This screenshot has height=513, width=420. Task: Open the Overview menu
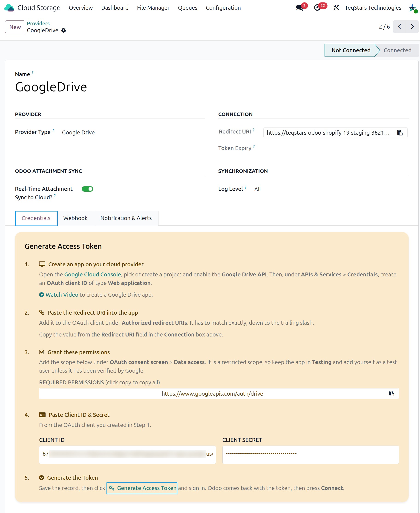81,8
